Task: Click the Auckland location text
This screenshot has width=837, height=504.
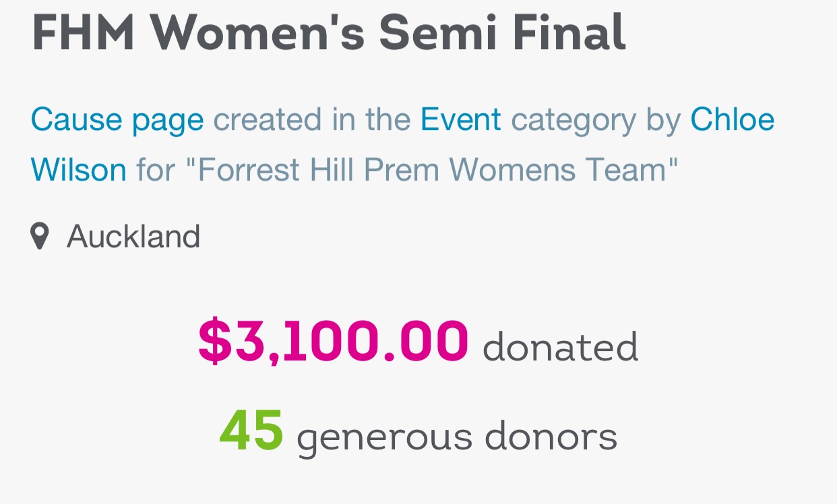Action: click(x=133, y=237)
